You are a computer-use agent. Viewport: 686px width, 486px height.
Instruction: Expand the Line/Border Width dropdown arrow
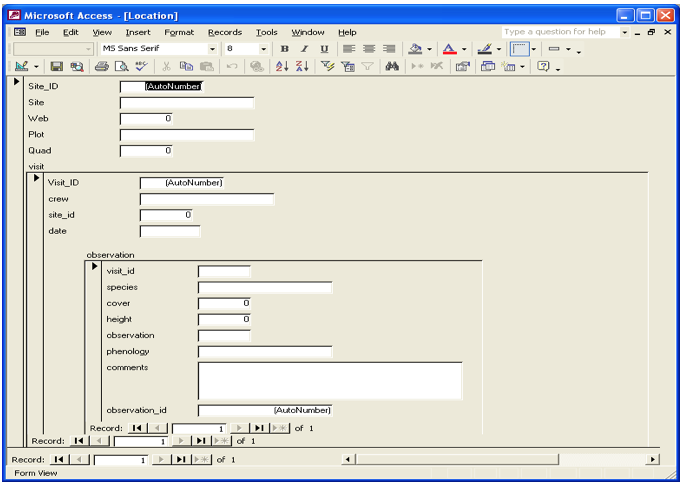[x=568, y=49]
